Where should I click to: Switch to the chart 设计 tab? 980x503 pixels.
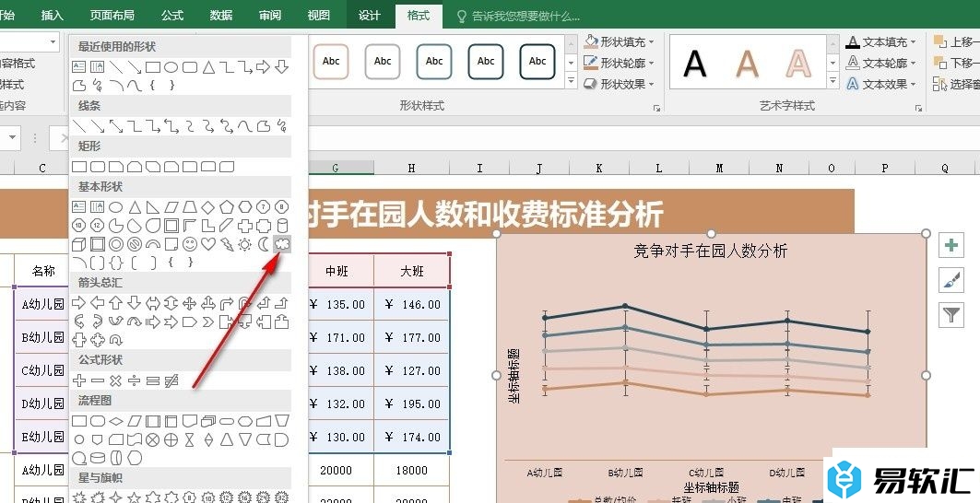click(x=370, y=15)
